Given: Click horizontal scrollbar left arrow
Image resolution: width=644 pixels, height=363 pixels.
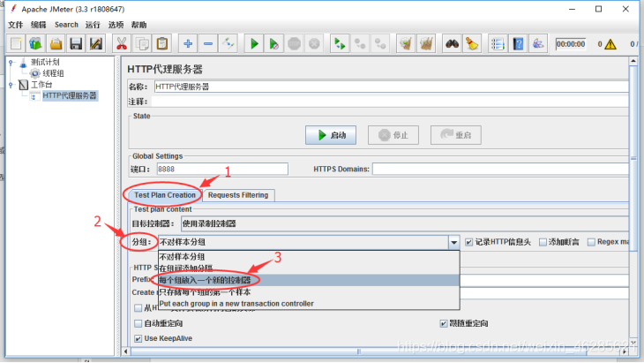Looking at the screenshot, I should coord(126,352).
